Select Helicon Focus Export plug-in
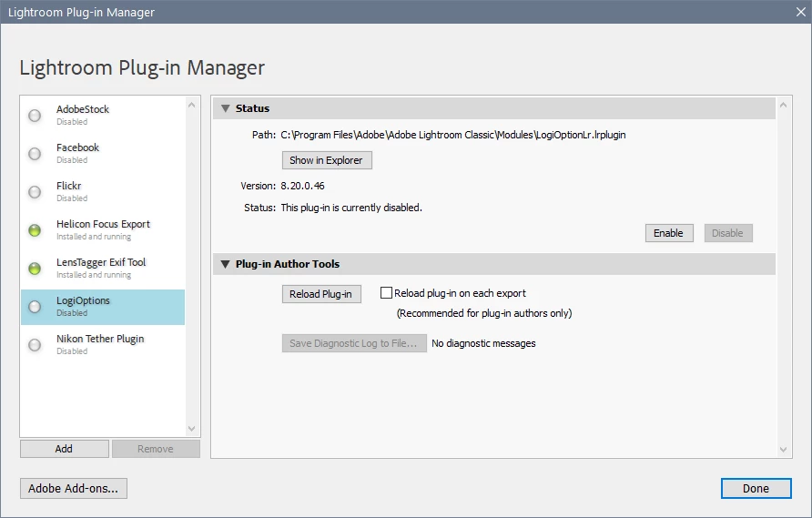Viewport: 812px width, 518px height. click(x=103, y=230)
